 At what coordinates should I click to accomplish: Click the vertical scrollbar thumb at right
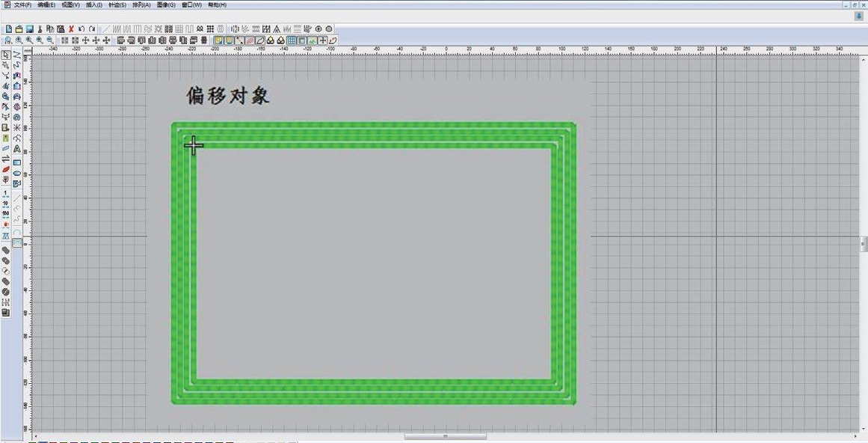864,244
